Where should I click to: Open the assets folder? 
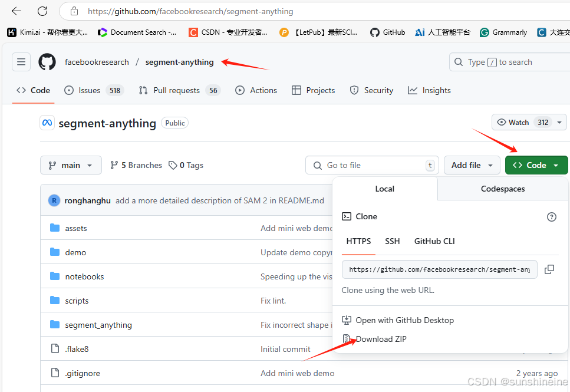[x=76, y=228]
